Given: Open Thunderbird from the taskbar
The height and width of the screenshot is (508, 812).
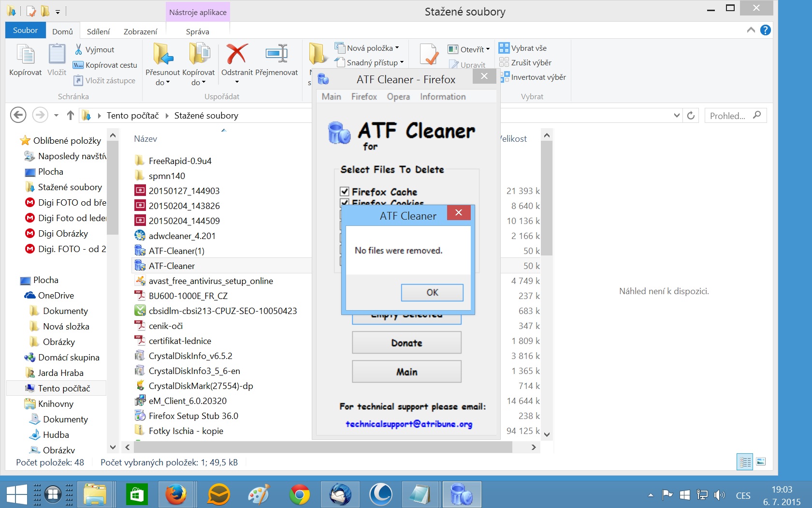Looking at the screenshot, I should click(x=340, y=494).
